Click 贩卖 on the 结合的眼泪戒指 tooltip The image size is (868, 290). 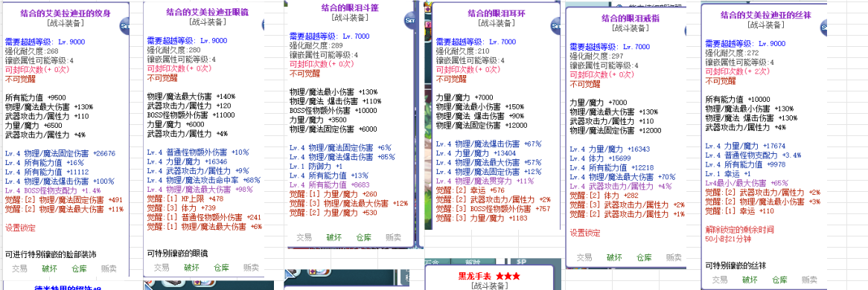coord(674,257)
